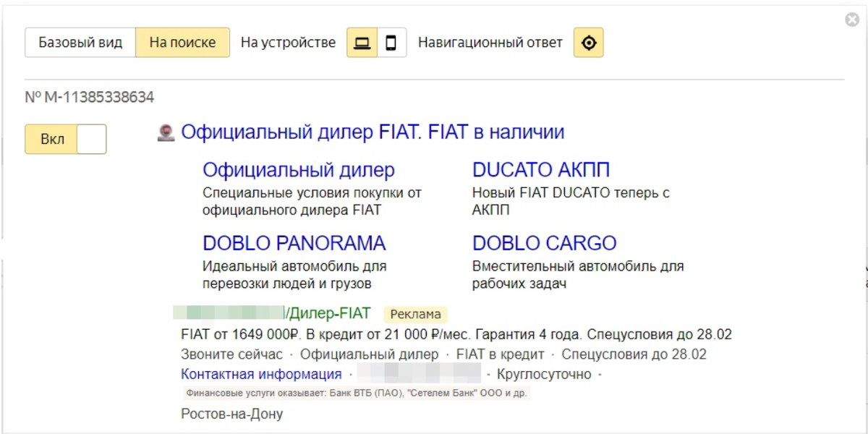Viewport: 868px width, 434px height.
Task: Click the ad number M-11385338634
Action: point(90,97)
